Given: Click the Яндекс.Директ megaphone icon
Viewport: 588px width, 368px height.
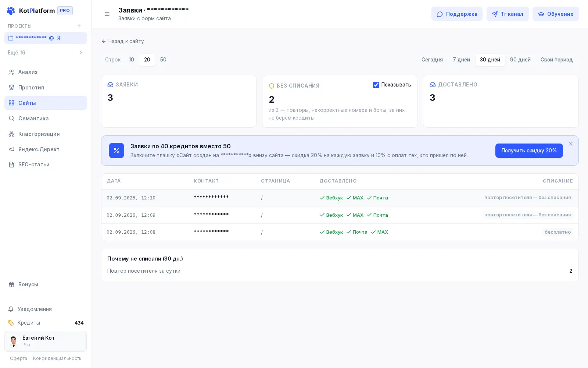Looking at the screenshot, I should (x=11, y=149).
